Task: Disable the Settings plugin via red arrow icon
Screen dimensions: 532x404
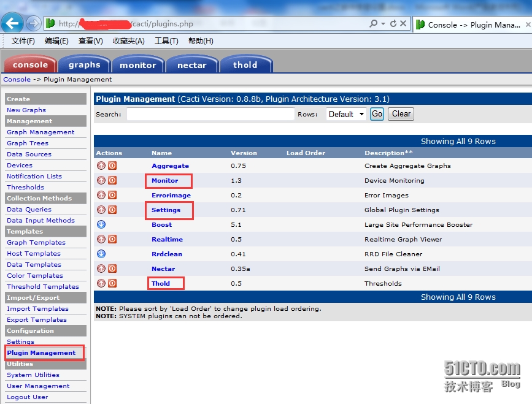Action: click(101, 210)
